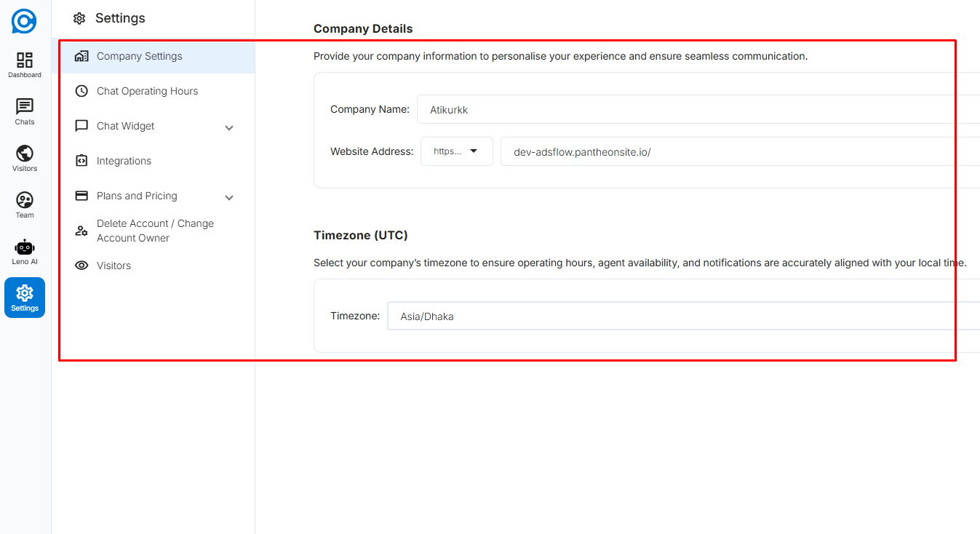Open Chats in the left rail
Screen dimensions: 980x534
pyautogui.click(x=25, y=112)
